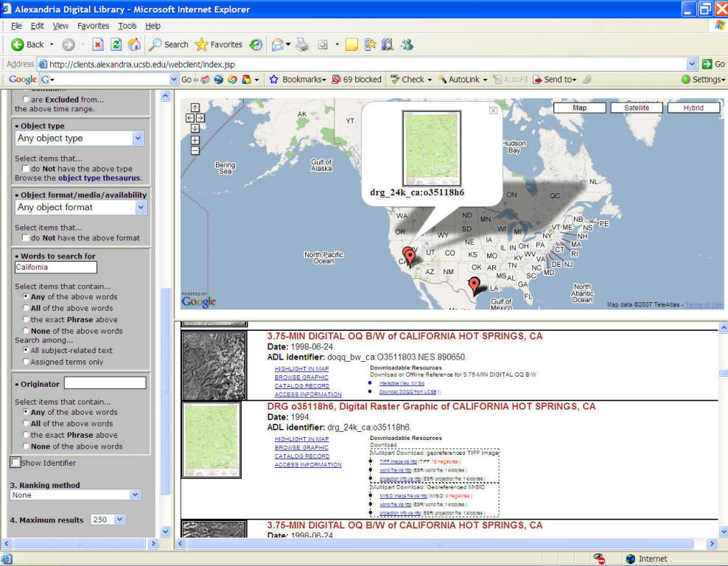Enable the Show Identifier checkbox
The height and width of the screenshot is (566, 728).
tap(15, 463)
